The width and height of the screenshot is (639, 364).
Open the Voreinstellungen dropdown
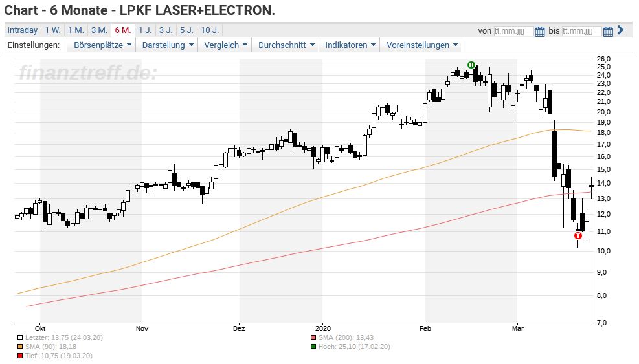pyautogui.click(x=421, y=45)
